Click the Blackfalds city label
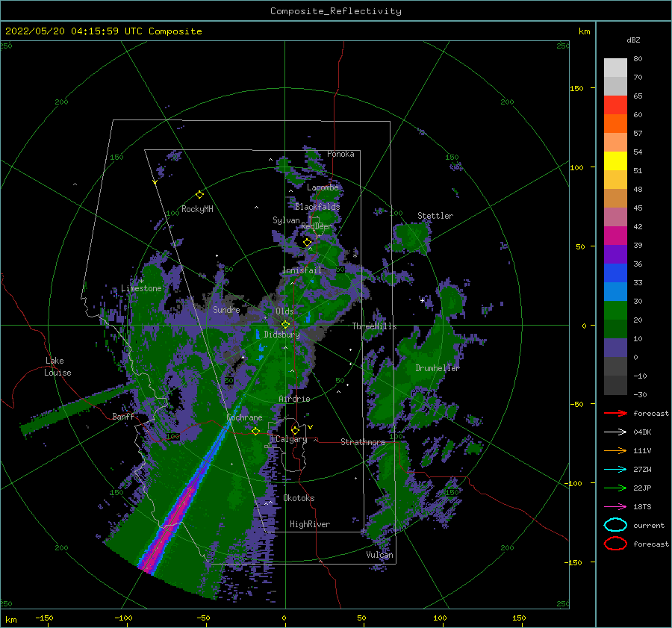 pos(317,207)
